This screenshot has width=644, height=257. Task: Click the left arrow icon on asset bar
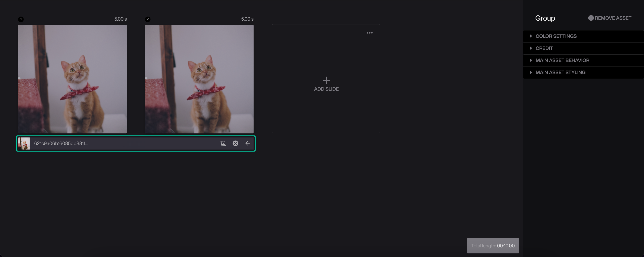(x=248, y=143)
